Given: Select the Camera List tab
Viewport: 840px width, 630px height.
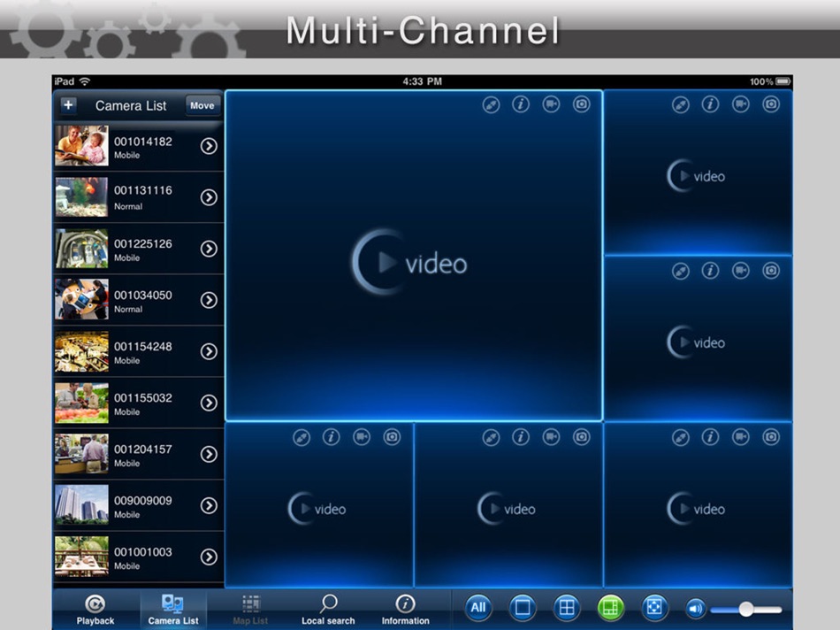Looking at the screenshot, I should pyautogui.click(x=173, y=610).
